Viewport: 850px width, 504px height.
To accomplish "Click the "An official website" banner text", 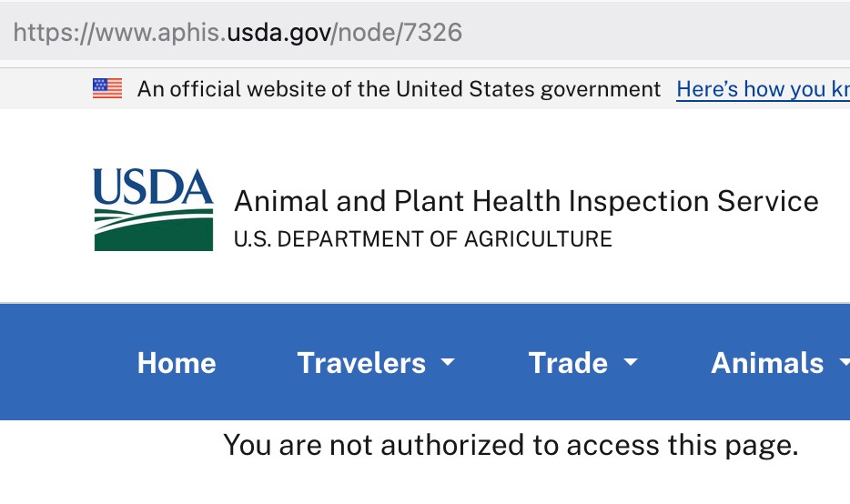I will (399, 89).
